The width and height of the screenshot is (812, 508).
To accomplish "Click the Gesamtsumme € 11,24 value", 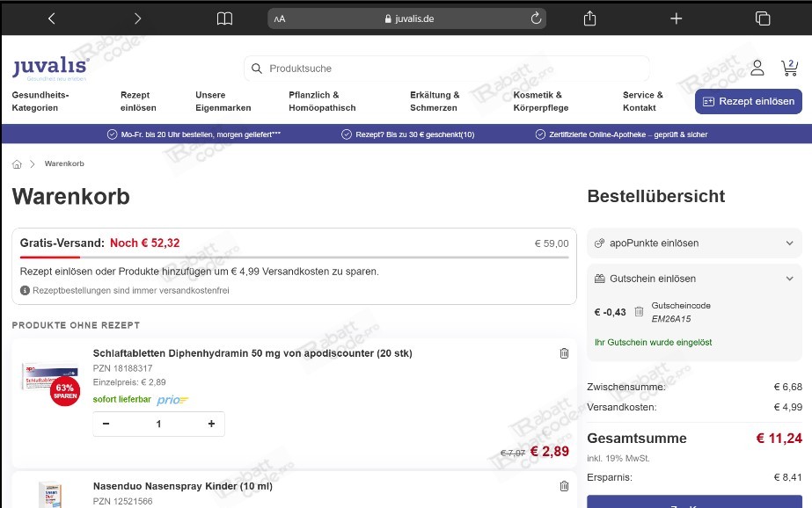I will click(779, 439).
